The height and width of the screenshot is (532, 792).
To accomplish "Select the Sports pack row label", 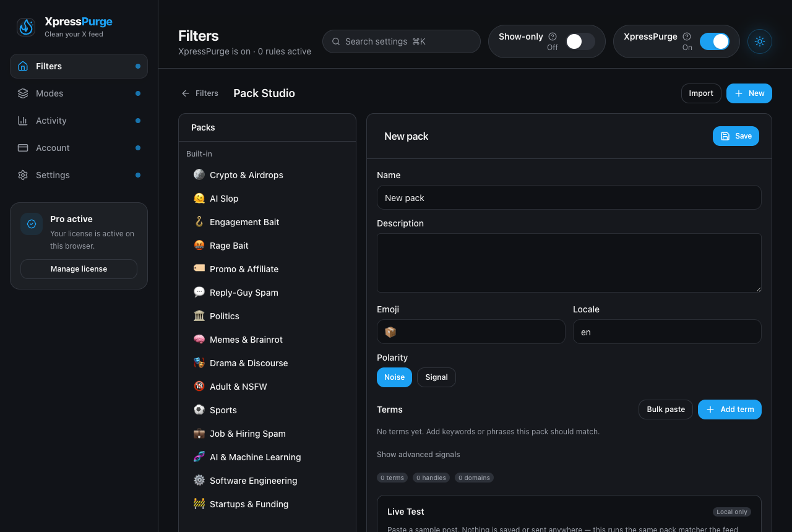I will click(x=223, y=410).
